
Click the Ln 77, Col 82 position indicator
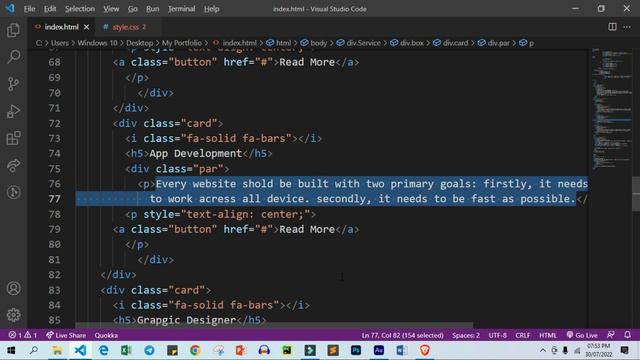402,335
